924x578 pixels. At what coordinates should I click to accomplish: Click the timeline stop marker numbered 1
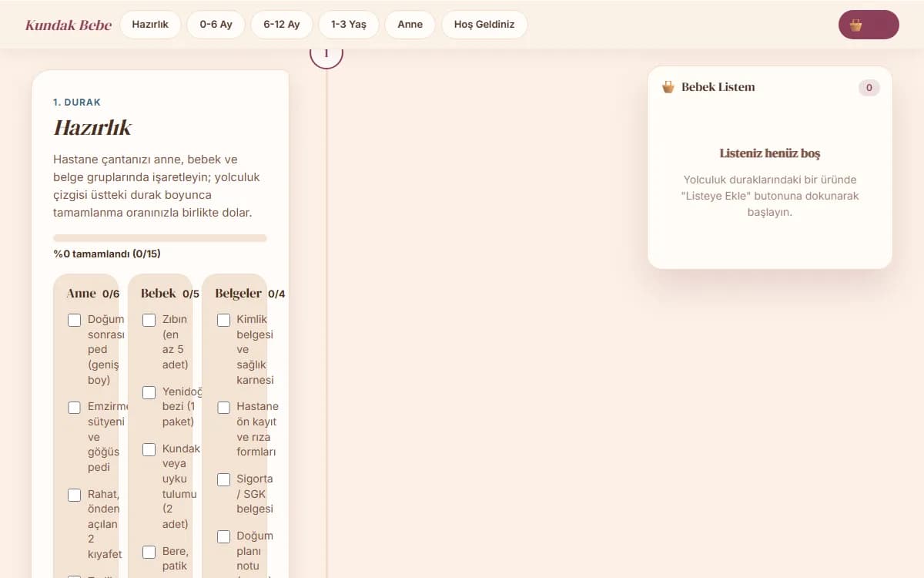326,52
